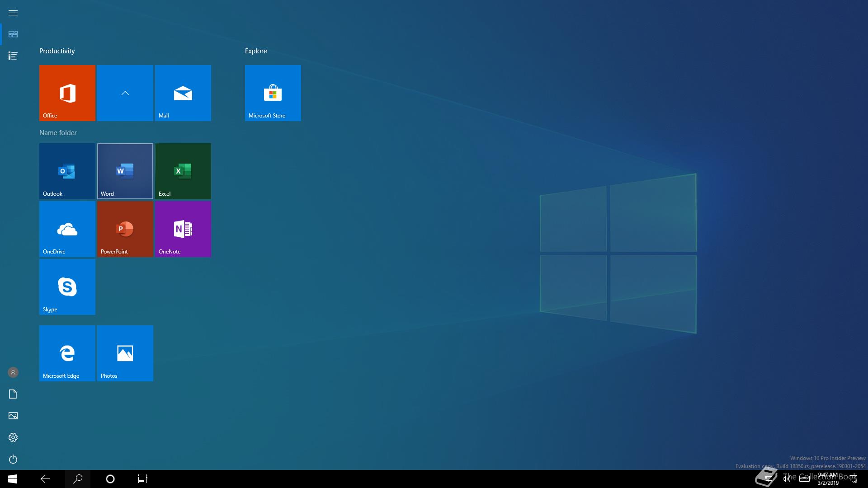
Task: Open the Documents shortcut in the sidebar
Action: pos(13,394)
